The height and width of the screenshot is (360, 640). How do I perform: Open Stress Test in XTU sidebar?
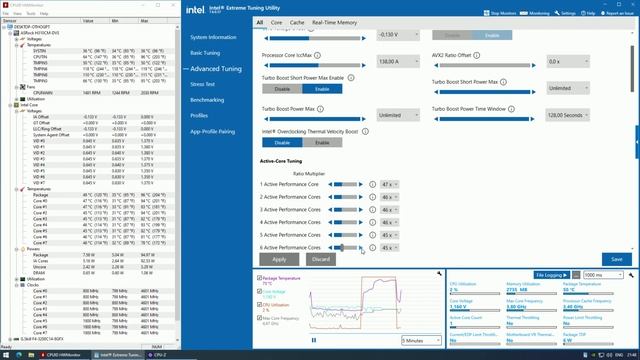202,84
